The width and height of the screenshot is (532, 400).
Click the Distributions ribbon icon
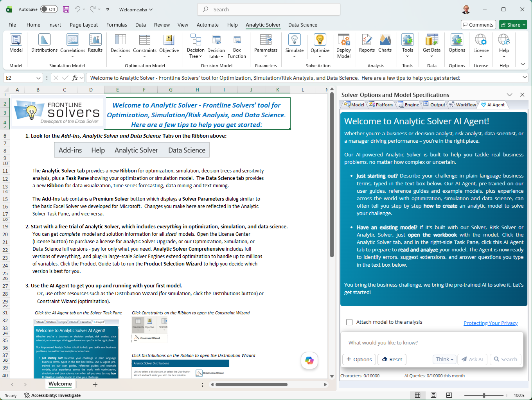coord(44,43)
